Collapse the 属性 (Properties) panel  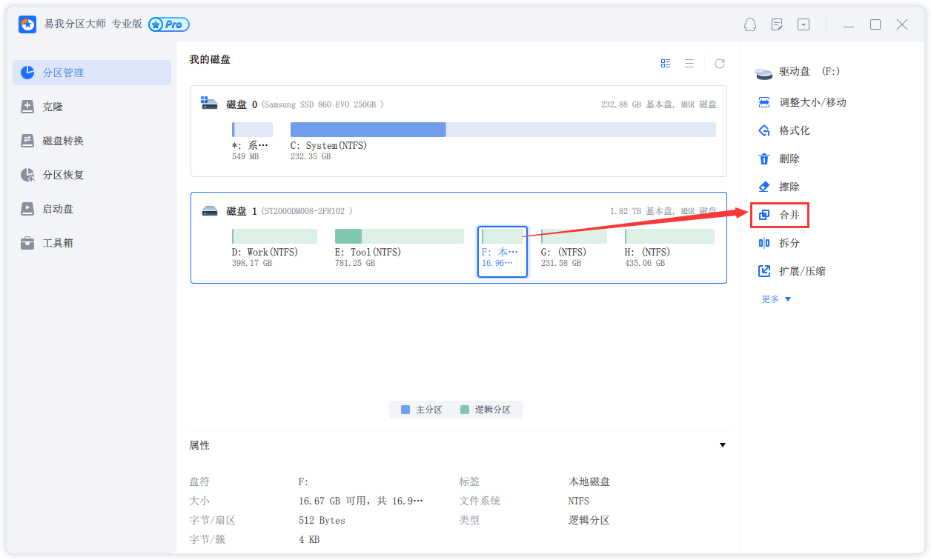(x=722, y=444)
